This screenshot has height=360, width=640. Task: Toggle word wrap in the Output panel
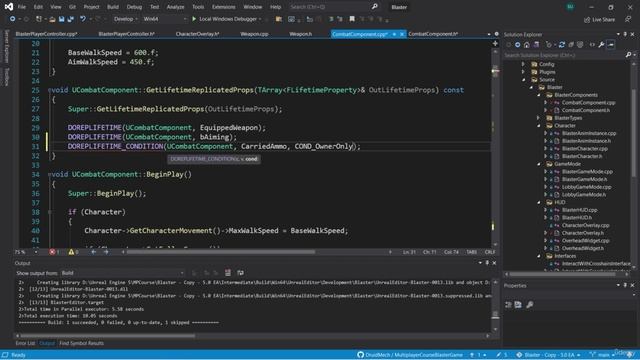(240, 273)
